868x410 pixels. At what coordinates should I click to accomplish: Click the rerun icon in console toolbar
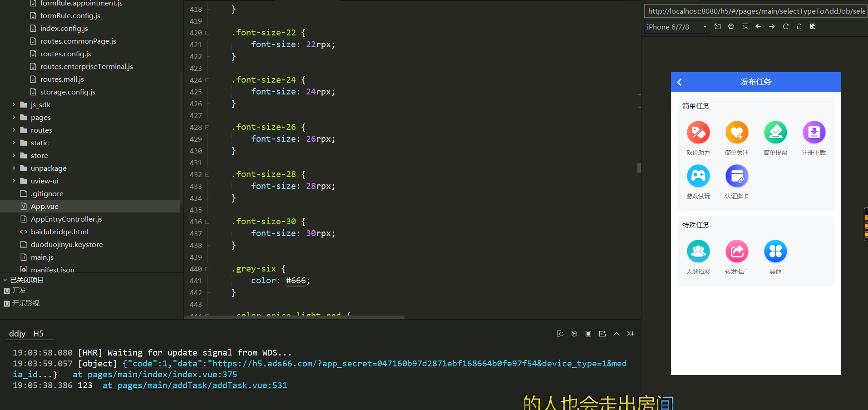coord(574,334)
